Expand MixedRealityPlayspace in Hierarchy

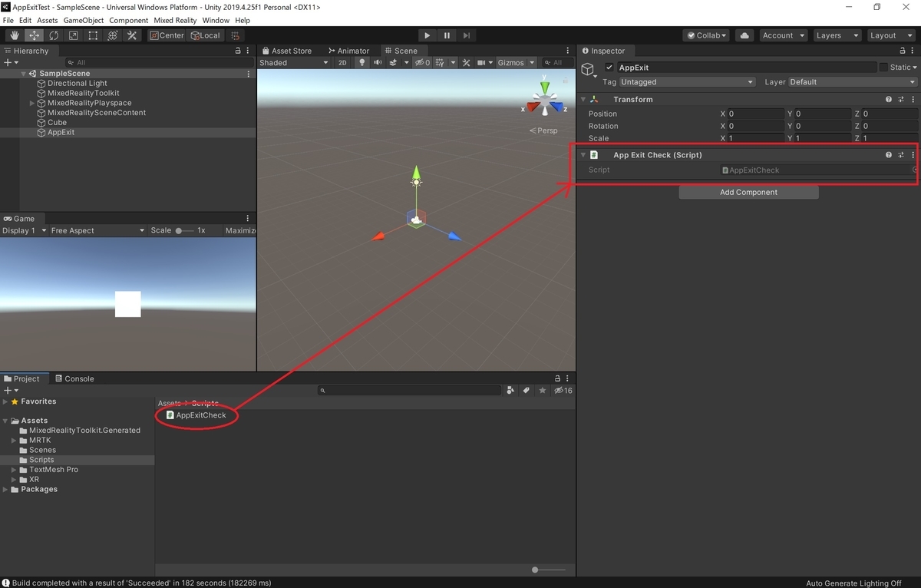pos(32,103)
